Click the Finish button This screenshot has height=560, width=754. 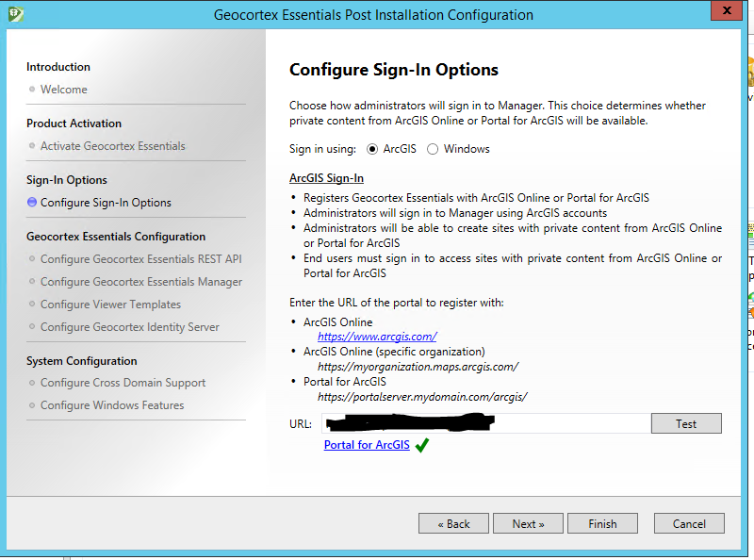(602, 523)
